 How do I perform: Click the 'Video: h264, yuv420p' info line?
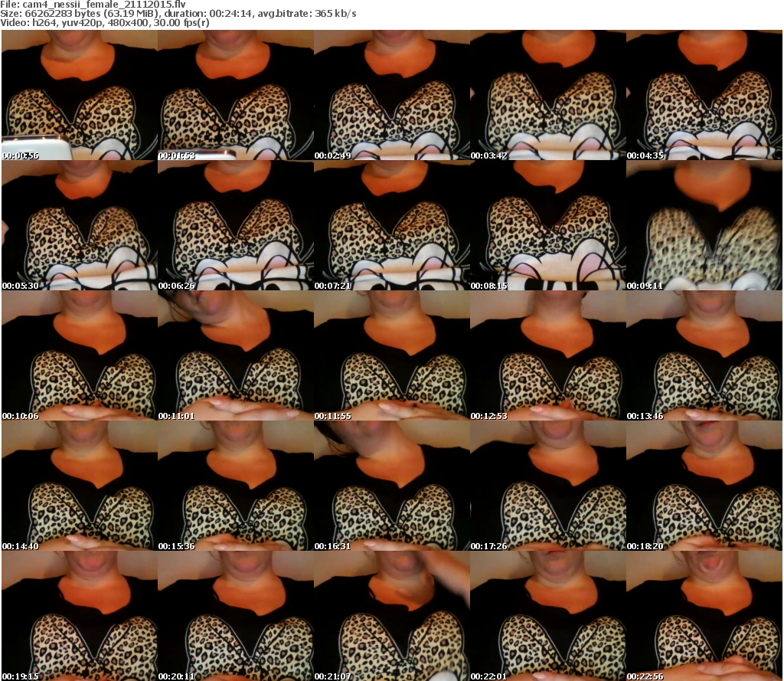tap(105, 23)
